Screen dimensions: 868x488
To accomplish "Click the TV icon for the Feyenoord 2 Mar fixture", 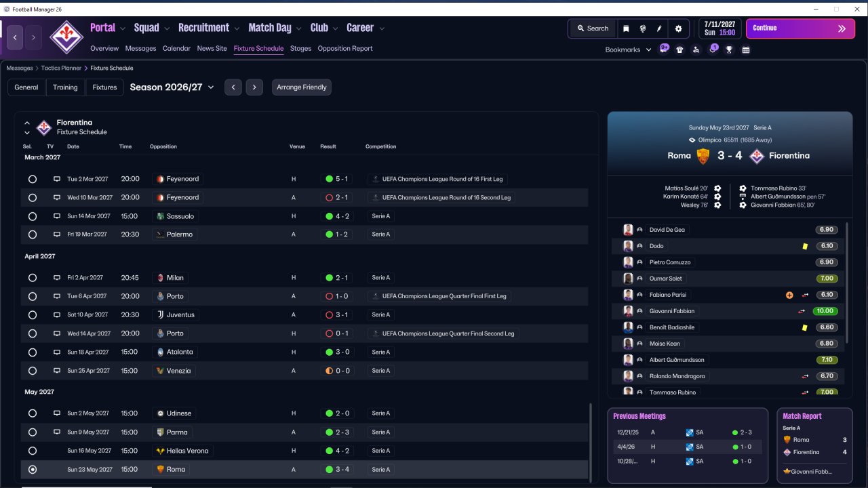I will 57,179.
